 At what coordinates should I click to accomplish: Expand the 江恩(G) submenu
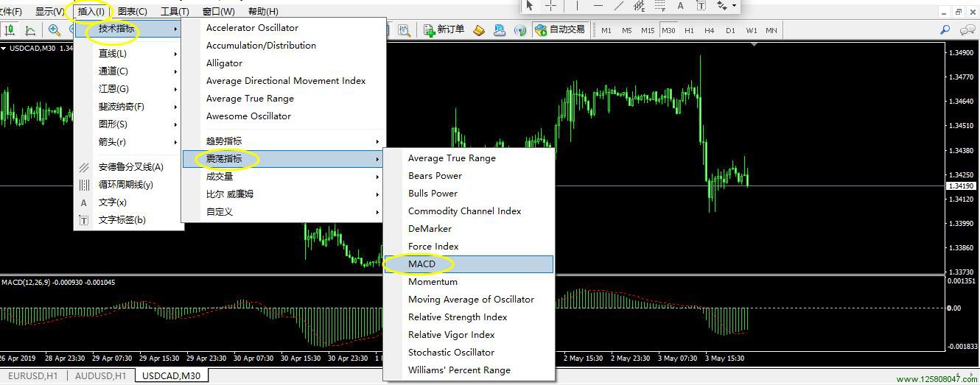128,89
